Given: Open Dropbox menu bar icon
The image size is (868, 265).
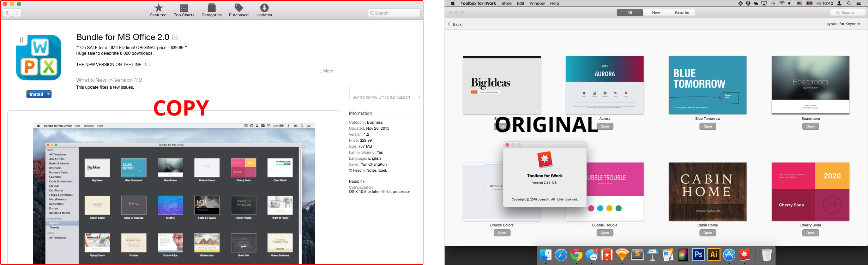Looking at the screenshot, I should coord(748,4).
